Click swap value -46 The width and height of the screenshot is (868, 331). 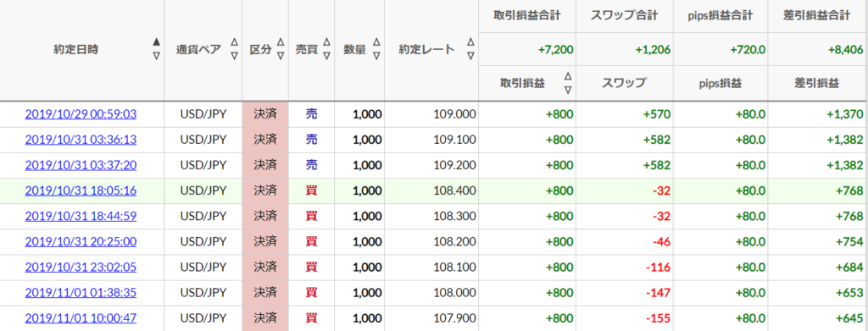tap(660, 241)
